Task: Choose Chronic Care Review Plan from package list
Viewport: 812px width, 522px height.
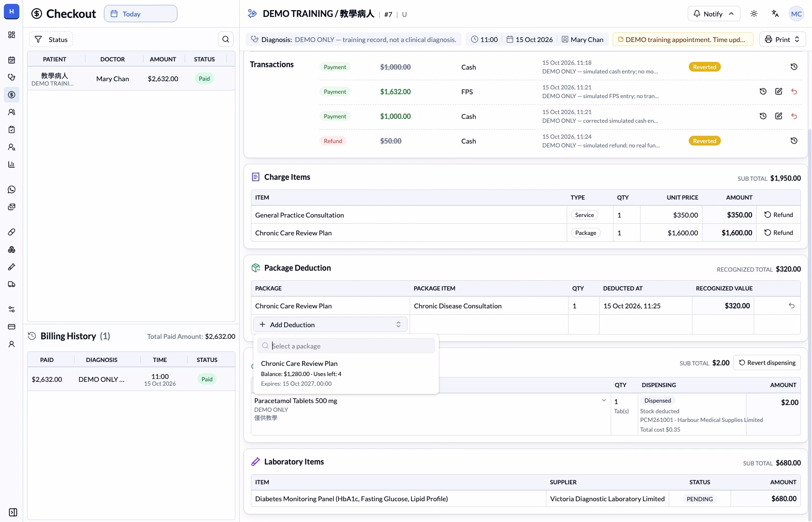Action: coord(346,373)
